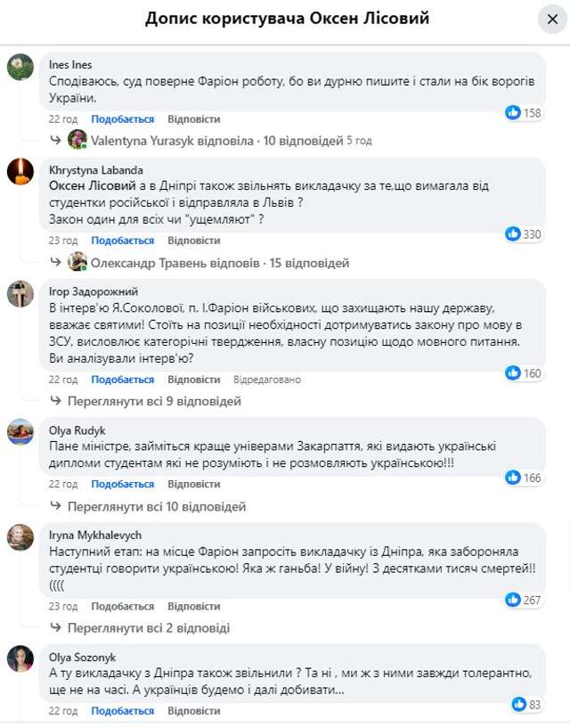Open reactions with 330 likes
The height and width of the screenshot is (728, 570).
click(x=513, y=233)
